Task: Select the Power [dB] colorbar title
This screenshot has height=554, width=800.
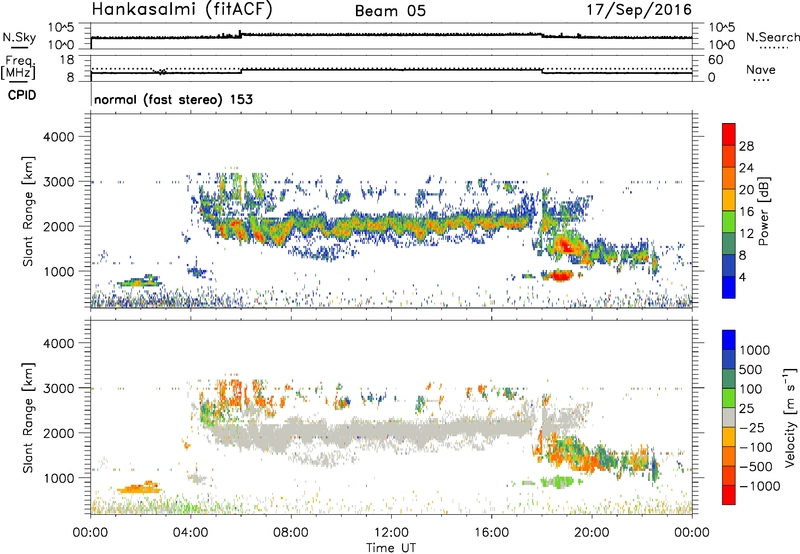Action: click(763, 211)
